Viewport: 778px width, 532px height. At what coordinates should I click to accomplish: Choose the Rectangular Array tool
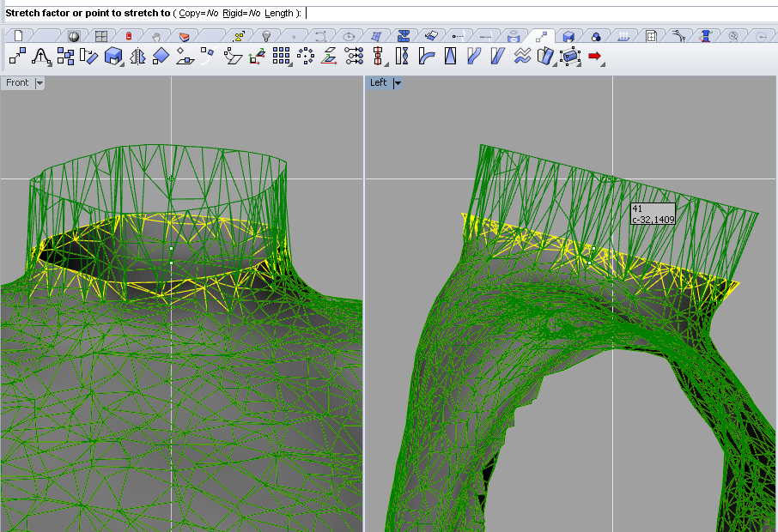click(282, 57)
